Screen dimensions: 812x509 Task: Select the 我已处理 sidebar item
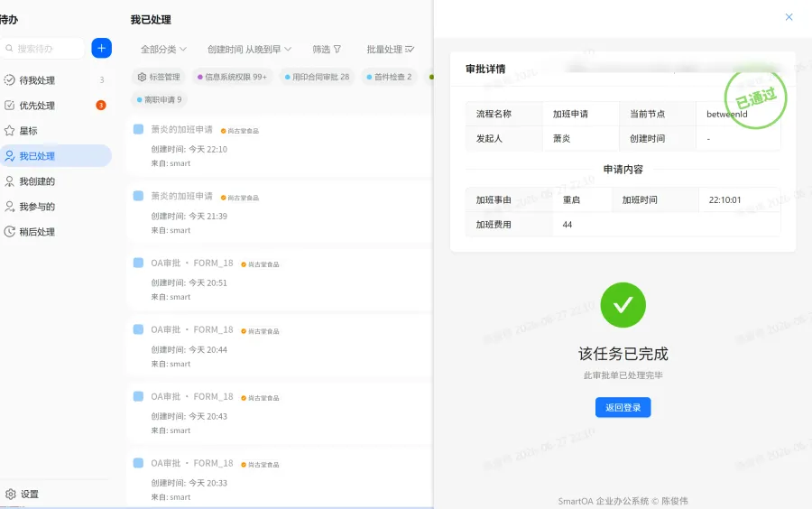point(55,156)
